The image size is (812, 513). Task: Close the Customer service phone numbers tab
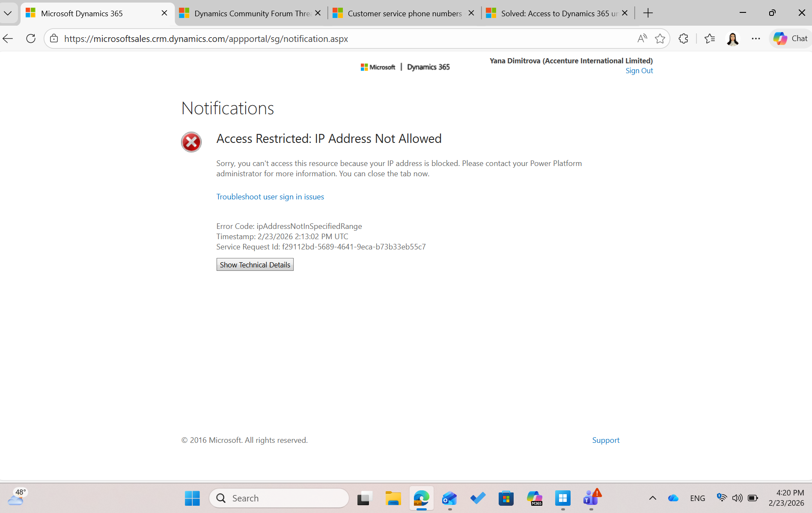(x=471, y=13)
